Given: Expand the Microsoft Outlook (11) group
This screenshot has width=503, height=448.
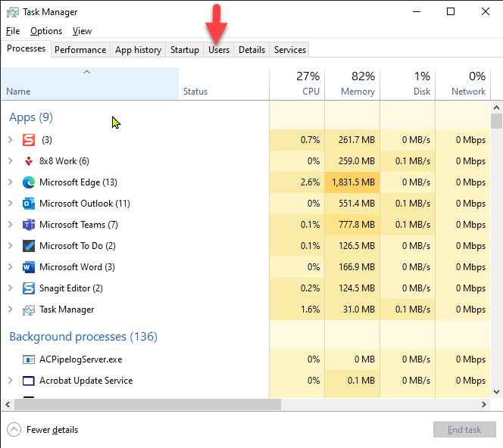Looking at the screenshot, I should [11, 203].
